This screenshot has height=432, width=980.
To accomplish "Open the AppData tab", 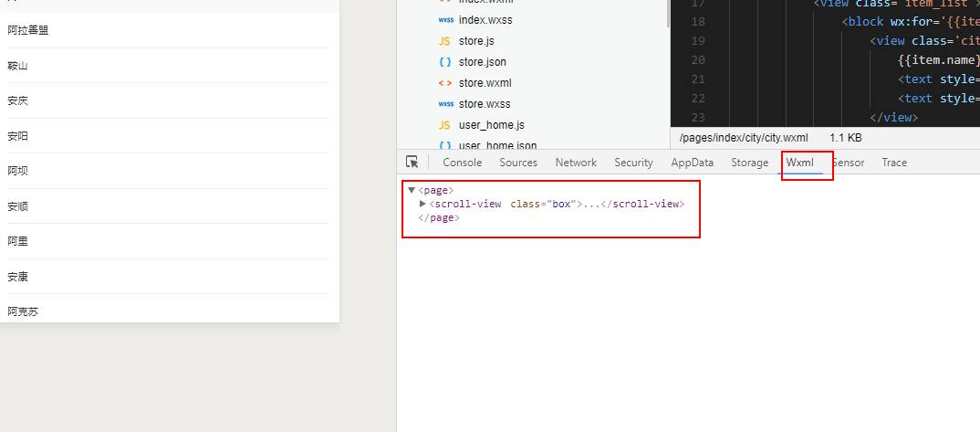I will [x=692, y=163].
